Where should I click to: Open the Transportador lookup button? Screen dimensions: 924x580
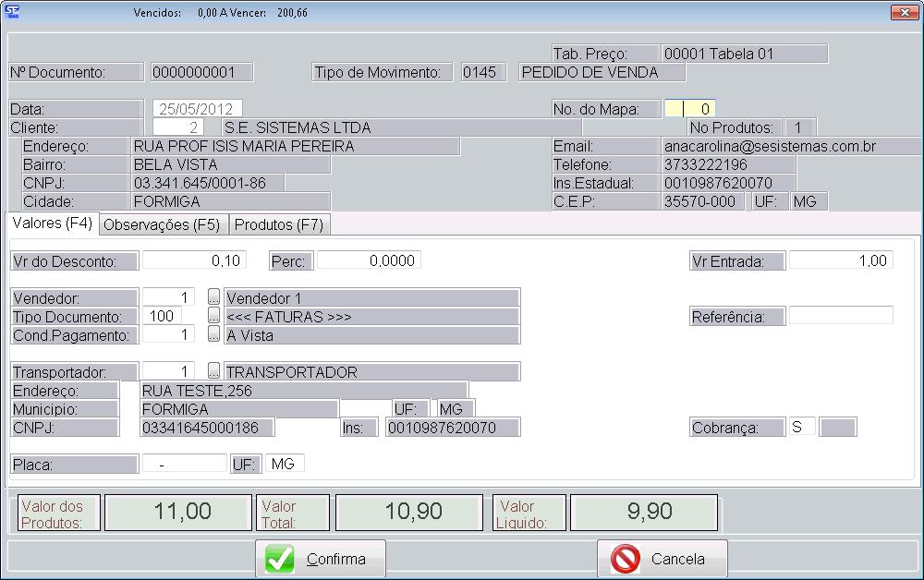tap(213, 371)
